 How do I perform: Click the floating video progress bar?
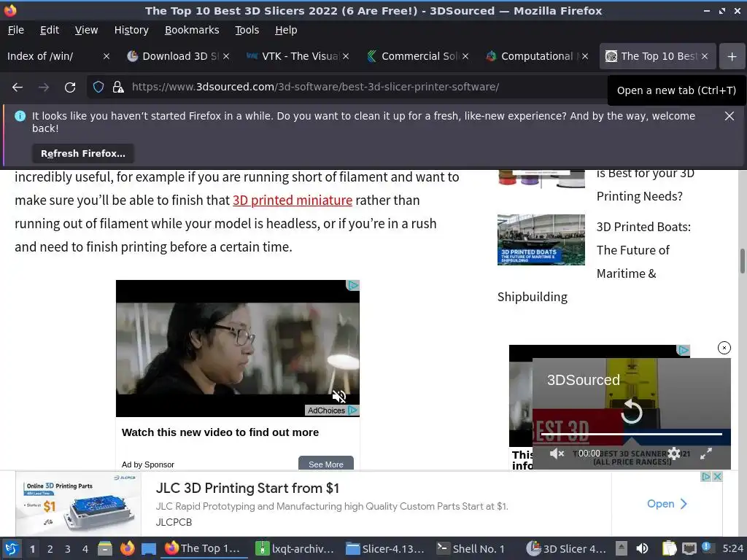click(x=631, y=435)
